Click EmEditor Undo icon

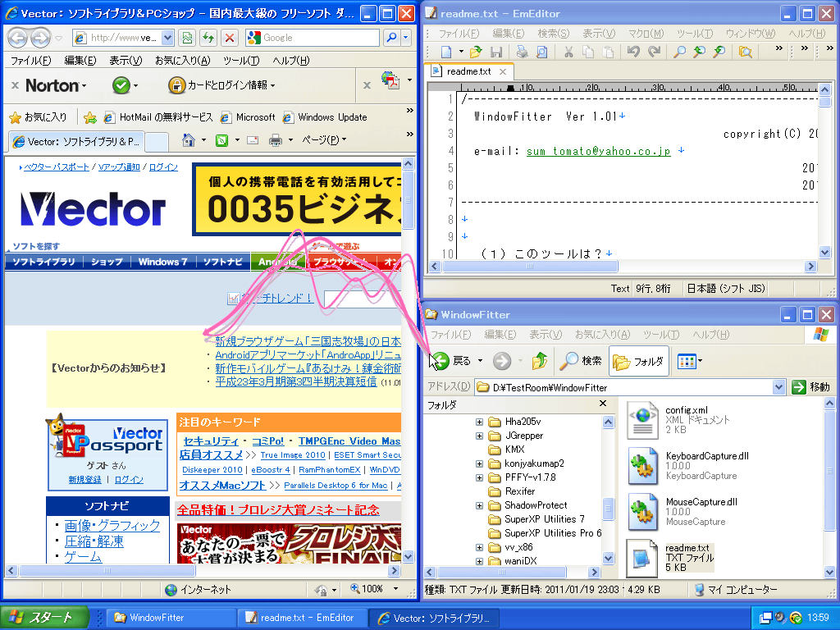pos(634,52)
